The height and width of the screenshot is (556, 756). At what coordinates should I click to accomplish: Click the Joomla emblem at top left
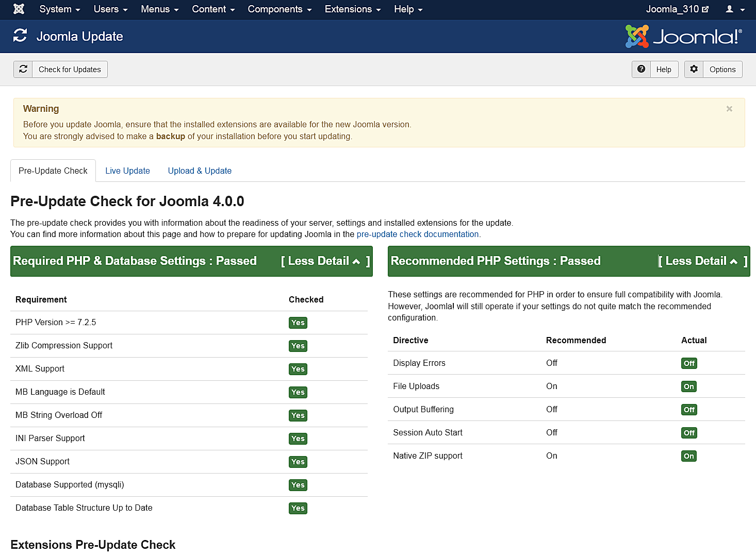point(19,9)
